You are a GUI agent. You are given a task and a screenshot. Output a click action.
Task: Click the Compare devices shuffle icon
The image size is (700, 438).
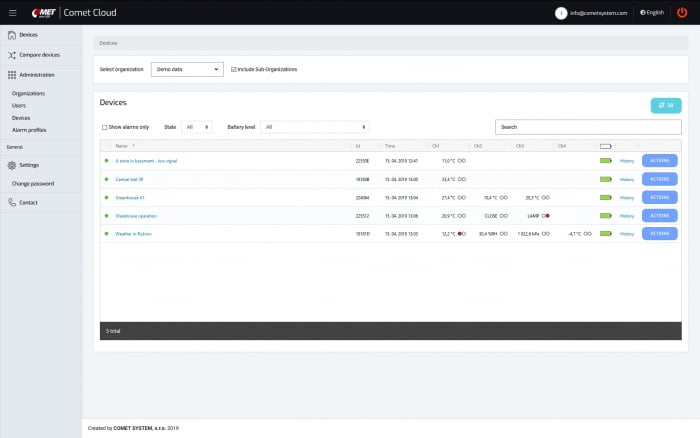(11, 54)
